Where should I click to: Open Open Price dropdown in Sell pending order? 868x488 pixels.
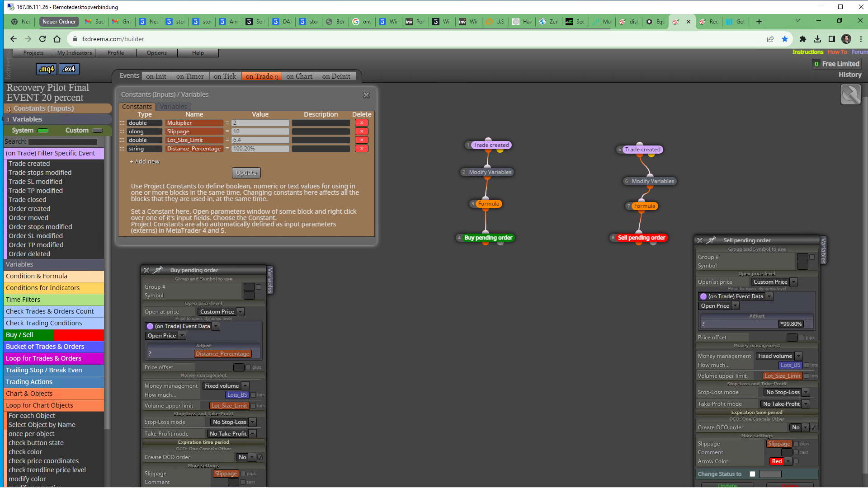pos(719,306)
